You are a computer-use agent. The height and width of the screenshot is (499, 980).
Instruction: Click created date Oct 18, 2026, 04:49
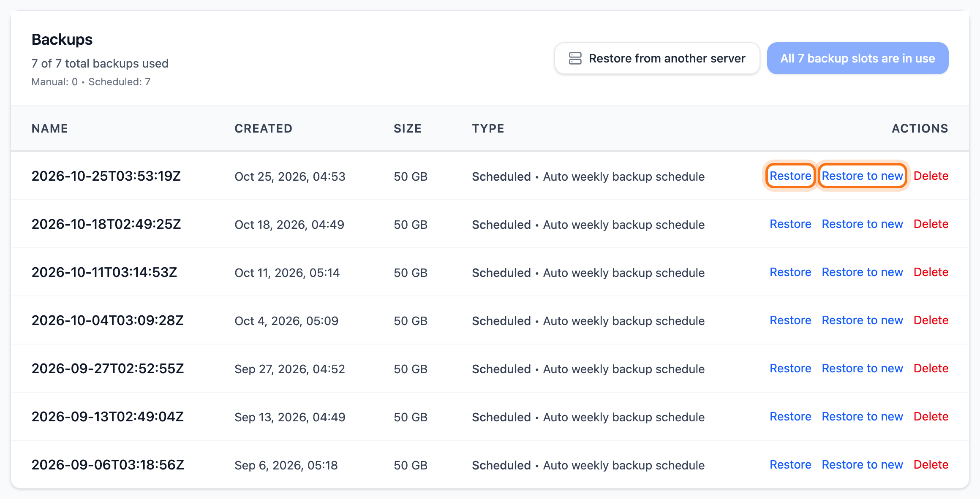tap(289, 225)
